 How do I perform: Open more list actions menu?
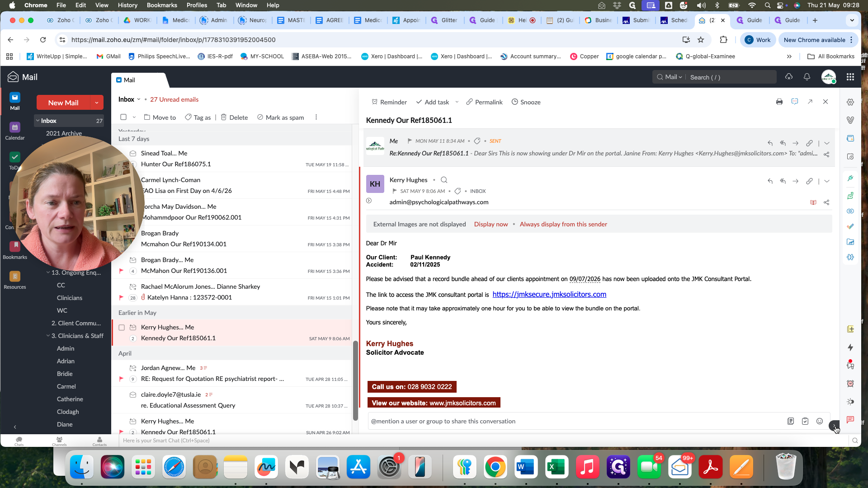tap(316, 117)
